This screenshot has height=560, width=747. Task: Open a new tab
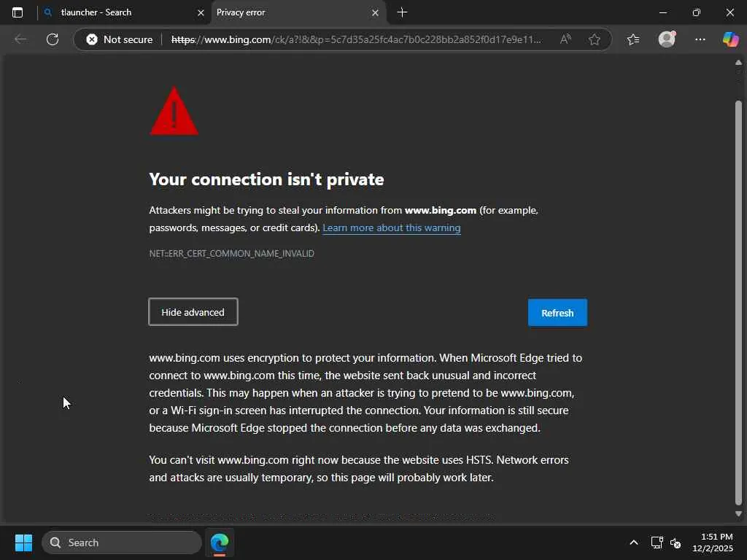[x=402, y=12]
